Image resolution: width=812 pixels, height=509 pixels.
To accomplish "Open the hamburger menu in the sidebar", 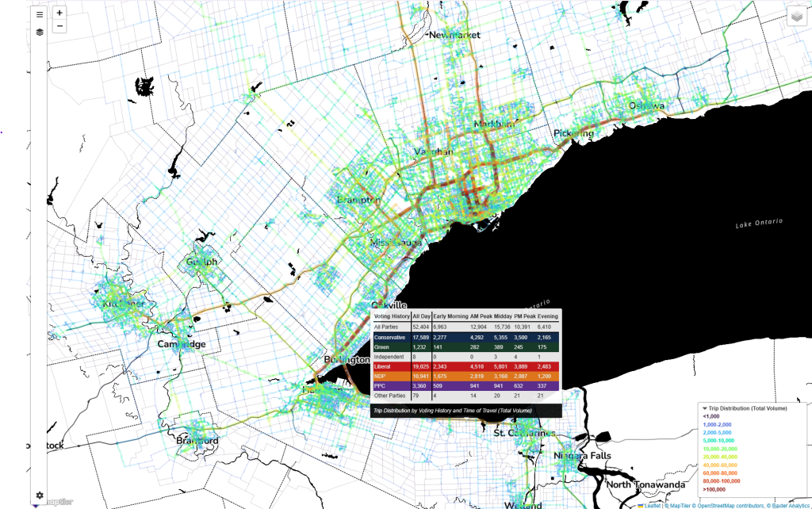I will click(40, 14).
